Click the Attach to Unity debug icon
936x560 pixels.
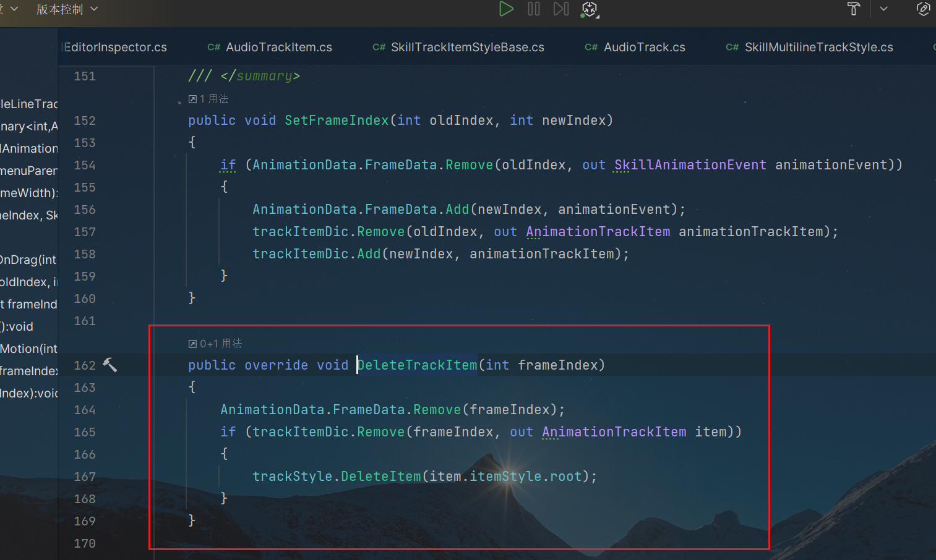590,9
